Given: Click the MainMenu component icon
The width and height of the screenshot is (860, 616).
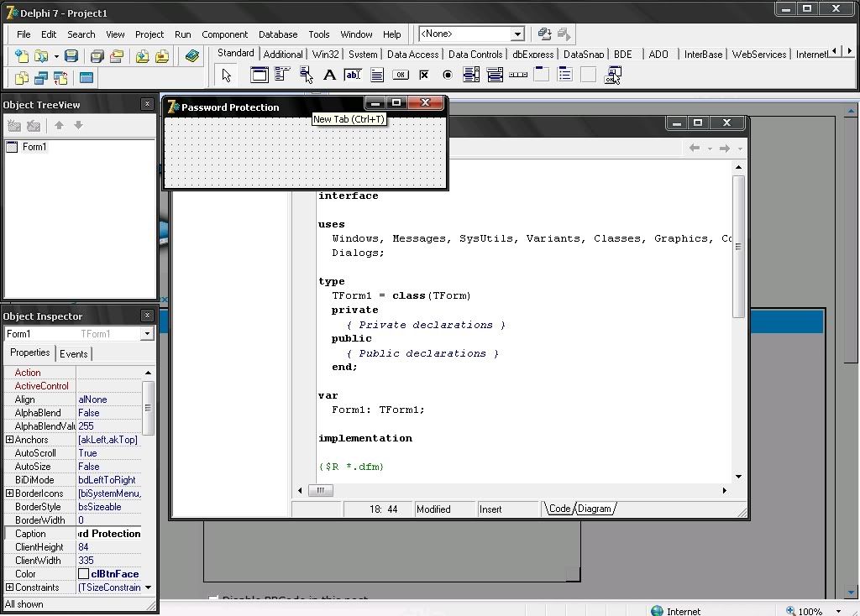Looking at the screenshot, I should pos(283,76).
